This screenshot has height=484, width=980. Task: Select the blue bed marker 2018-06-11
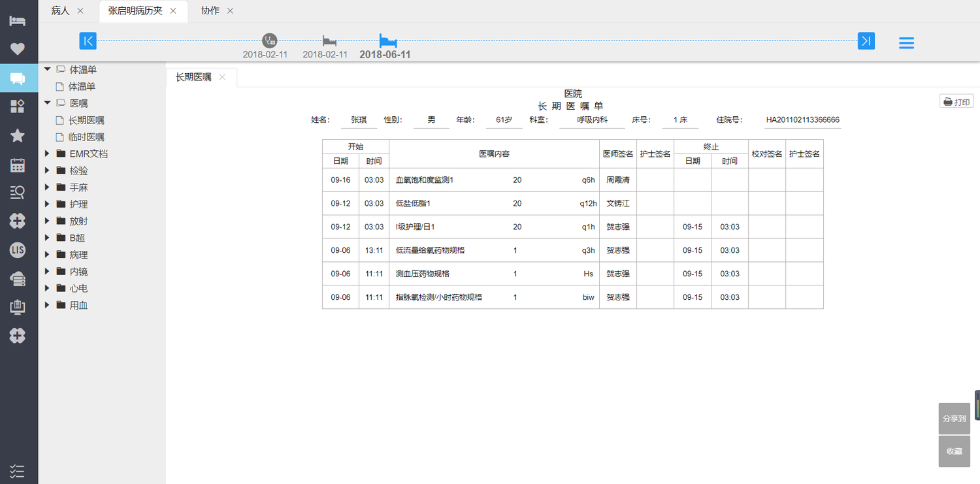[388, 40]
